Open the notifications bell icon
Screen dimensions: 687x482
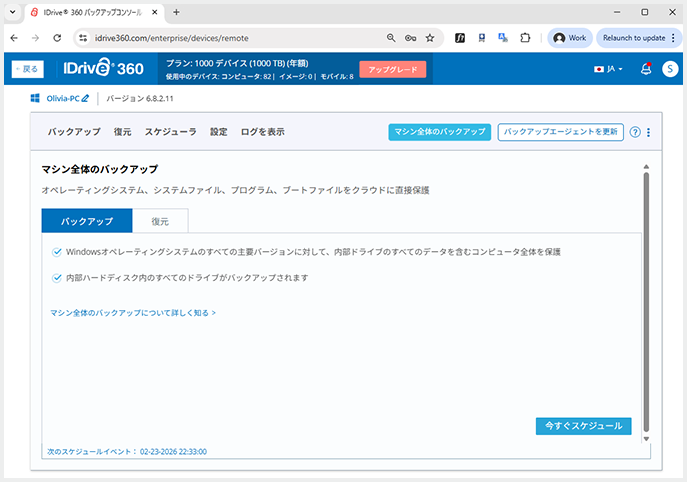pyautogui.click(x=646, y=69)
